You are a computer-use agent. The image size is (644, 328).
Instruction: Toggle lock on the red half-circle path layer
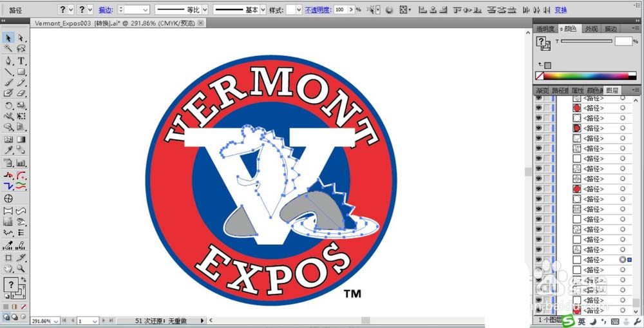pyautogui.click(x=547, y=128)
